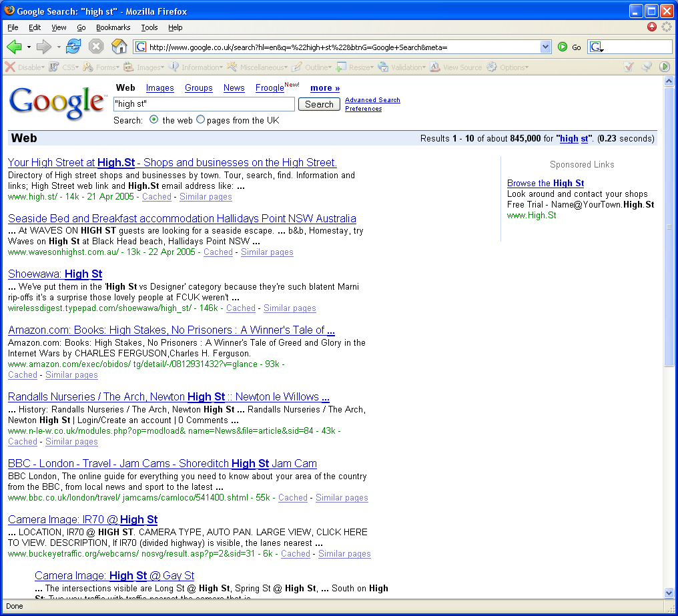Reload the page with the refresh icon

[x=73, y=47]
